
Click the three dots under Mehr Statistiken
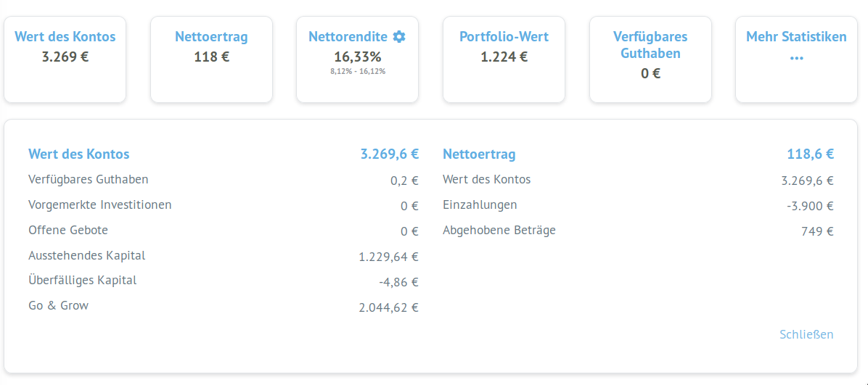point(797,58)
